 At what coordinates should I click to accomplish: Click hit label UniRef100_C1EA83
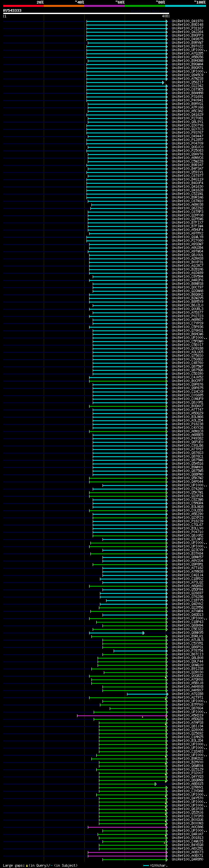pyautogui.click(x=187, y=752)
